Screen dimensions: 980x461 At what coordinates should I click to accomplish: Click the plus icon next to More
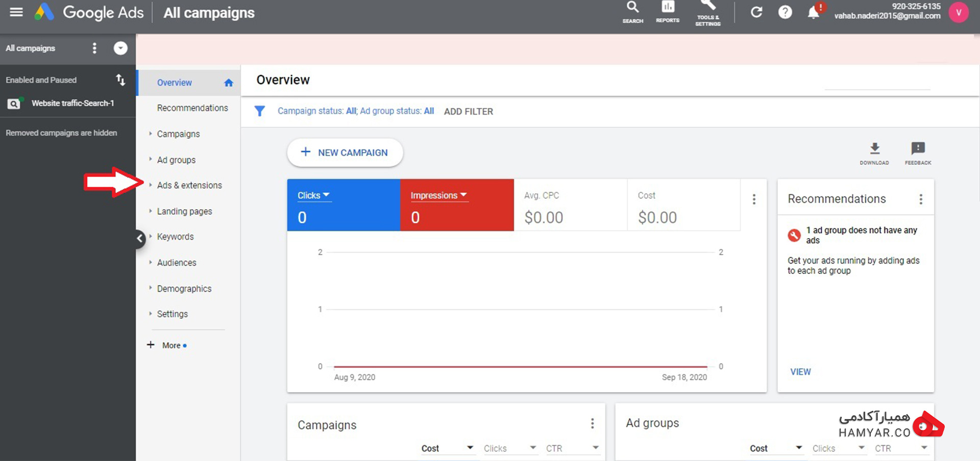(151, 345)
